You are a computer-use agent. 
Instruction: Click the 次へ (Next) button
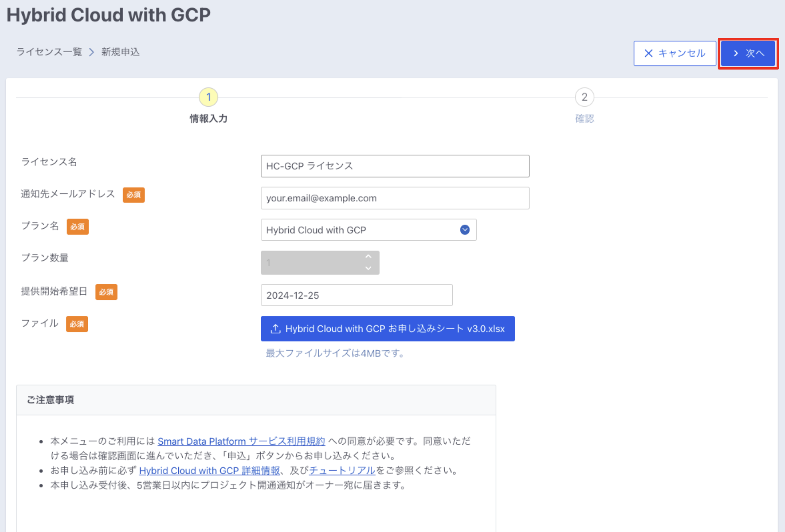(x=748, y=53)
